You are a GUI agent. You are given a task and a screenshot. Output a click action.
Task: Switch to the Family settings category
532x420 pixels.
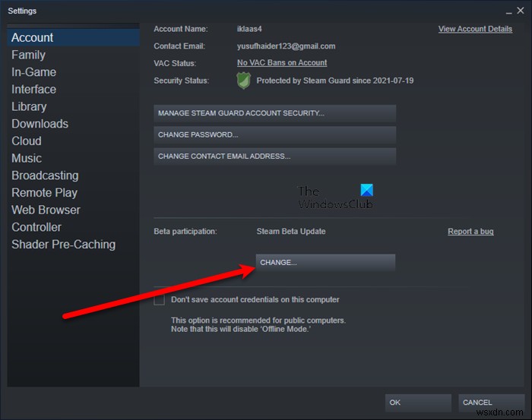29,55
